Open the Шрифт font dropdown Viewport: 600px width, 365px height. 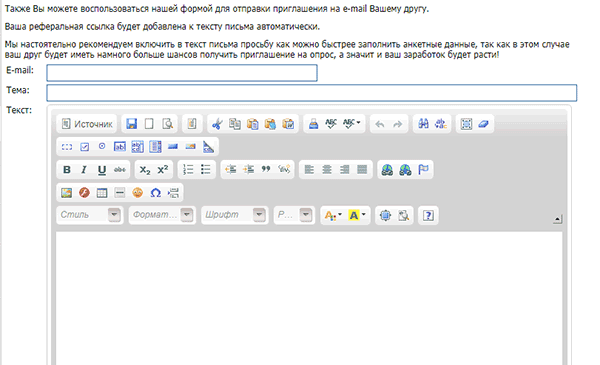(x=235, y=215)
